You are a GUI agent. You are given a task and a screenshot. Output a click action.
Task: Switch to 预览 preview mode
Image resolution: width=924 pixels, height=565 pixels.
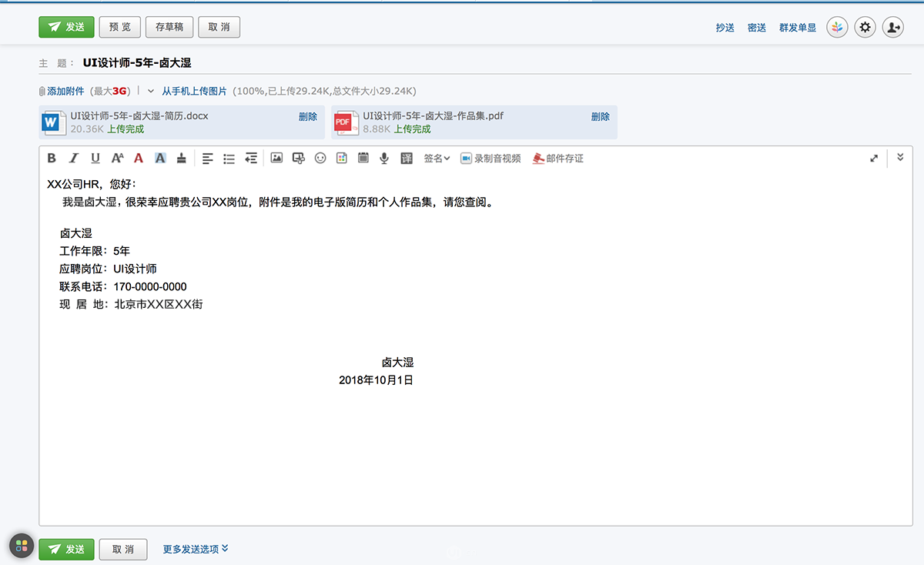(119, 27)
